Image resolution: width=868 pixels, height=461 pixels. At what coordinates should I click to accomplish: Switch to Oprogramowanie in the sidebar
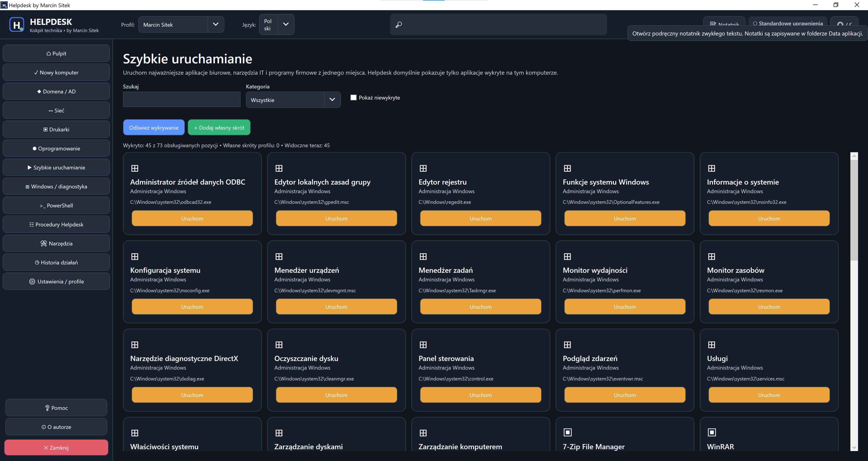point(56,148)
